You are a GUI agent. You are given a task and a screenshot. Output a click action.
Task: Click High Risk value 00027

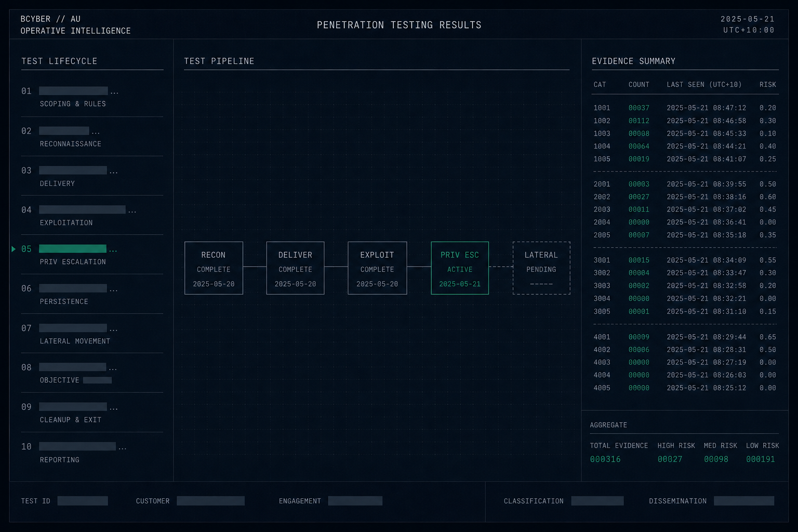click(670, 459)
